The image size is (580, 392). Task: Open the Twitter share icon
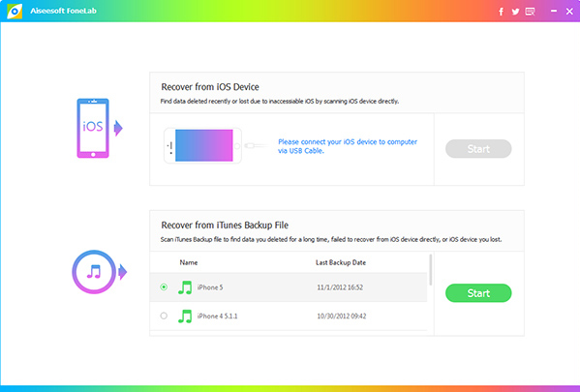click(x=515, y=12)
